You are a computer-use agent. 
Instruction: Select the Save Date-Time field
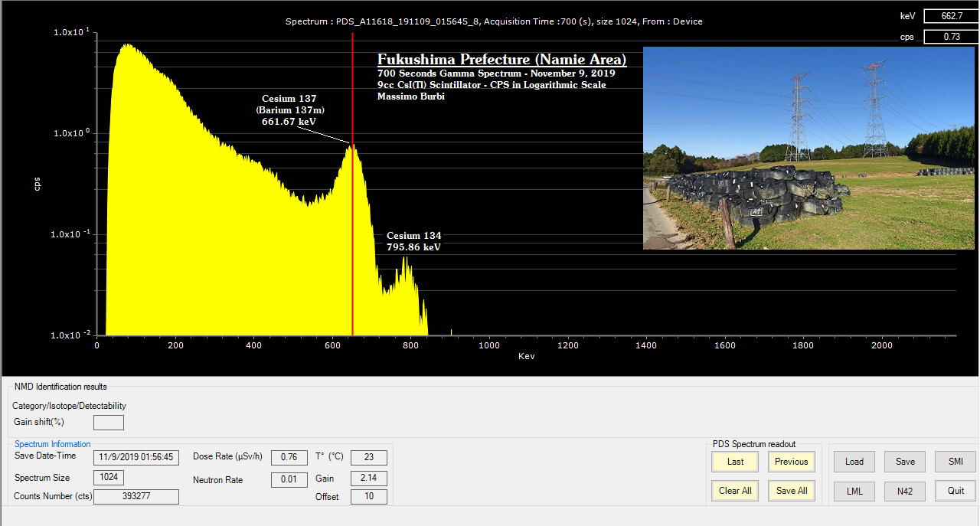(x=136, y=458)
